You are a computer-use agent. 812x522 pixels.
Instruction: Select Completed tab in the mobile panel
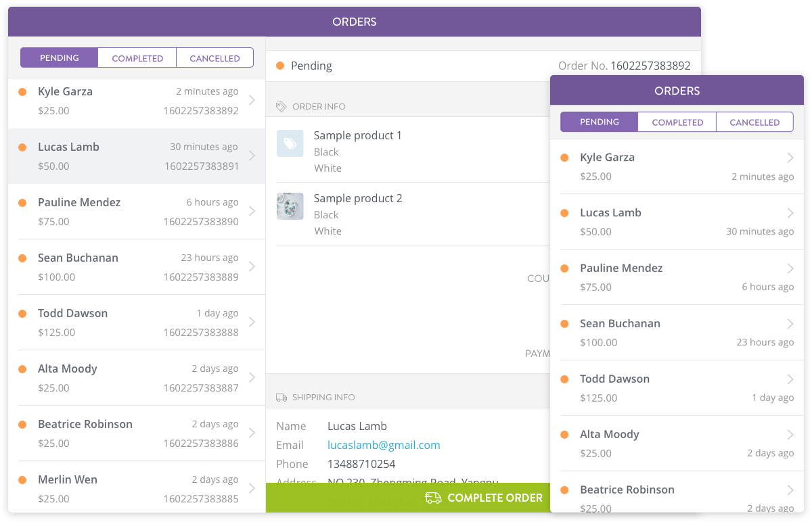677,122
